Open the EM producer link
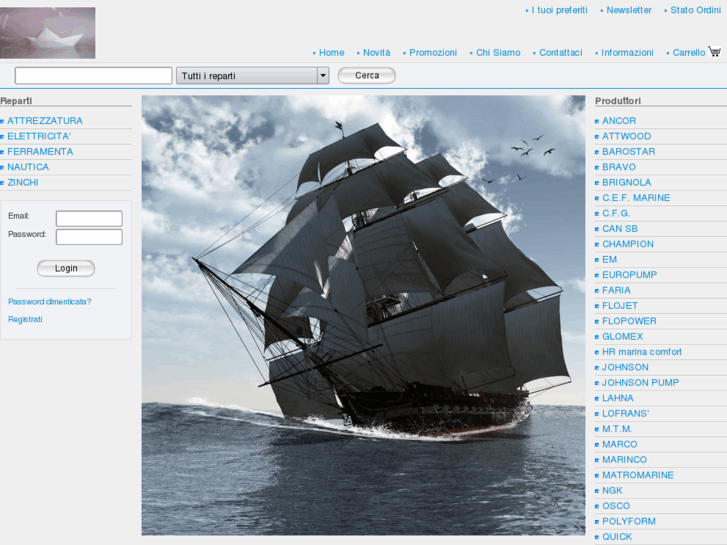Screen dimensions: 727x545 tap(609, 259)
